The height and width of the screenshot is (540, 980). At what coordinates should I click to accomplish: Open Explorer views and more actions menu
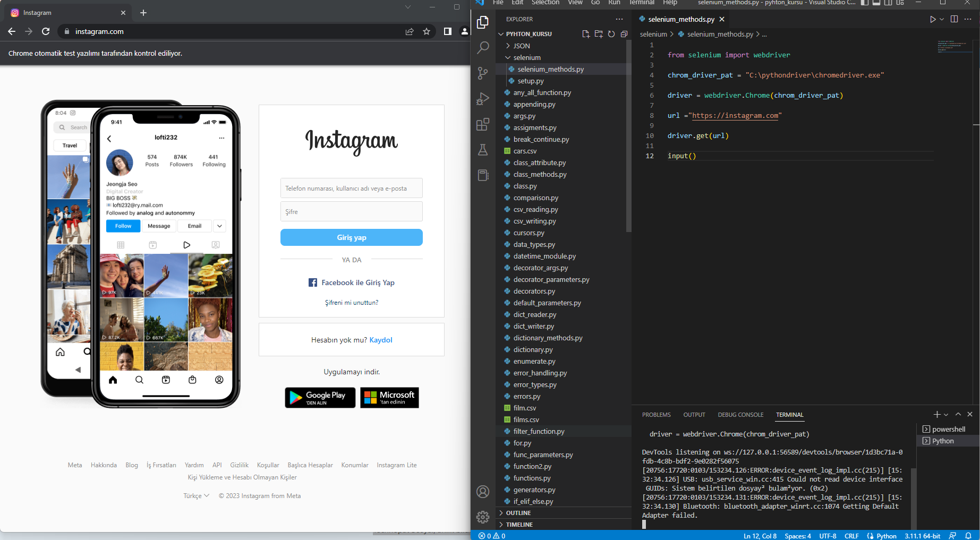click(619, 19)
